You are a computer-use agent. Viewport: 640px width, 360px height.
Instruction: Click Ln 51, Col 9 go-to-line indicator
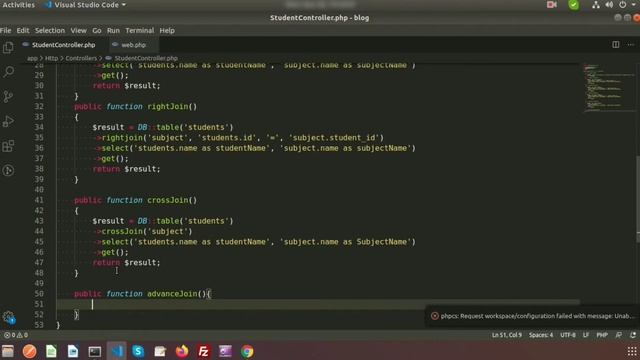pyautogui.click(x=507, y=335)
